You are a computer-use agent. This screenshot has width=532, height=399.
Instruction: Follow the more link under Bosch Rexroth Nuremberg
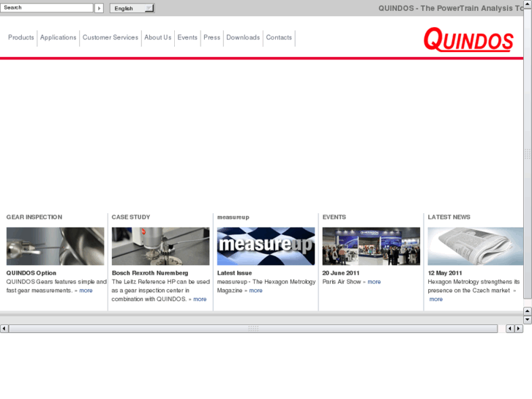click(200, 299)
